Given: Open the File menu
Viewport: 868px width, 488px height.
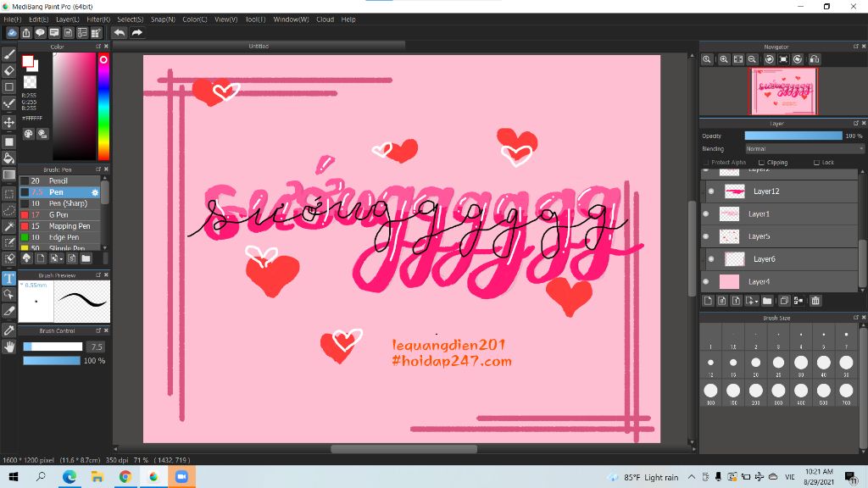Looking at the screenshot, I should point(12,19).
